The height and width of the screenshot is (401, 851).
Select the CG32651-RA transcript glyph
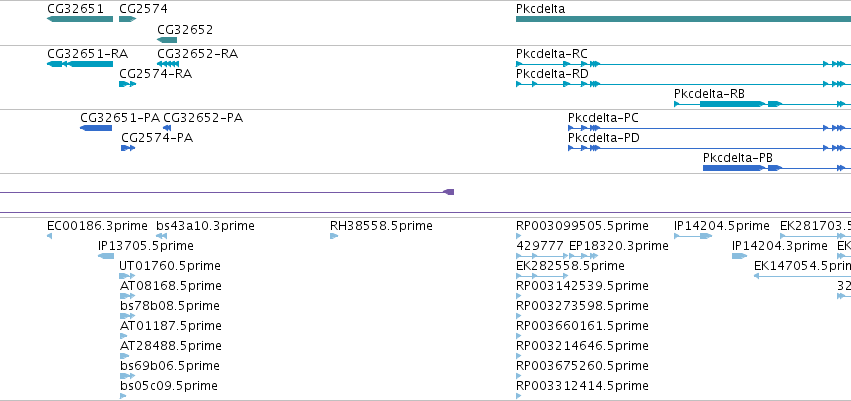click(x=80, y=64)
